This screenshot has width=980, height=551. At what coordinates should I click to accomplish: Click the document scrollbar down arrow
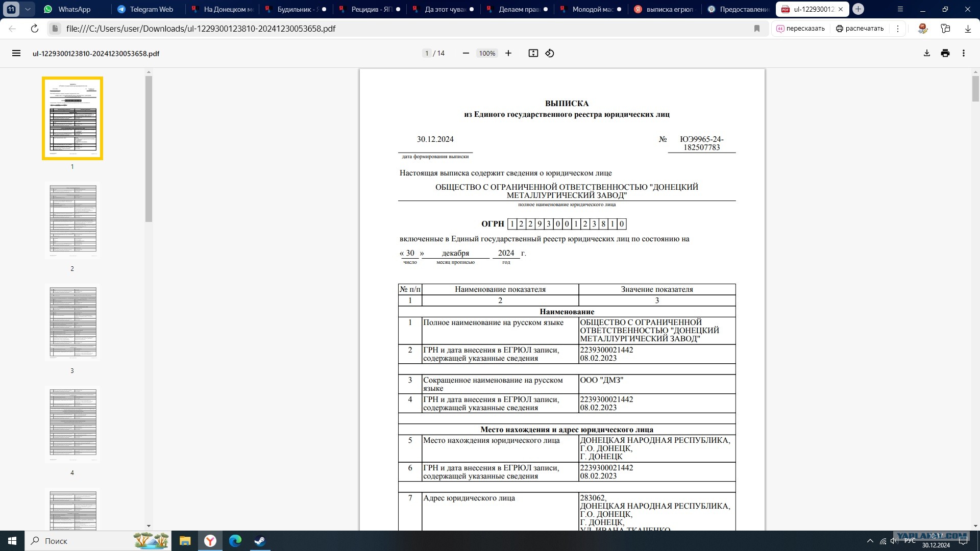(x=975, y=525)
